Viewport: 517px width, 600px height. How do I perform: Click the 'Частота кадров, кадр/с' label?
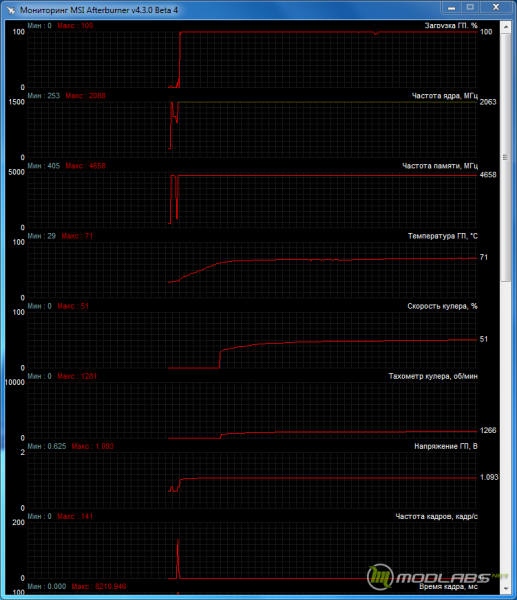[x=437, y=516]
